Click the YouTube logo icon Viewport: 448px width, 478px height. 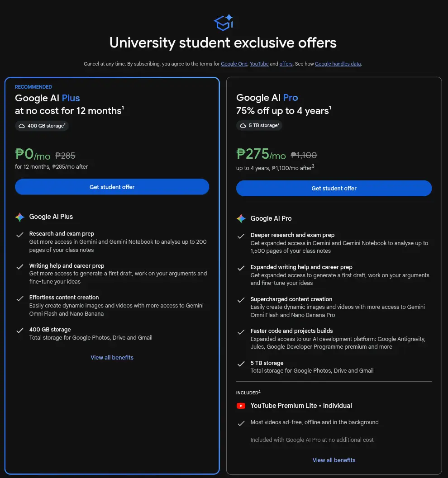241,406
